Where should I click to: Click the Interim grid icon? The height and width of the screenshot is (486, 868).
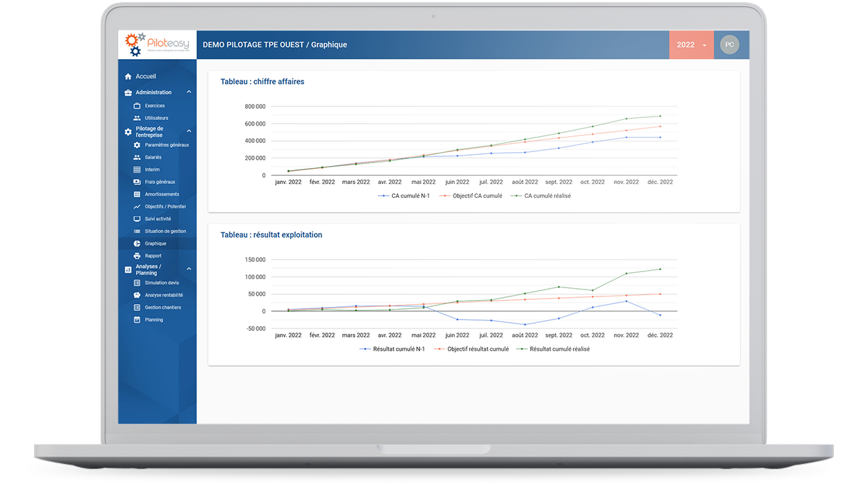point(137,169)
